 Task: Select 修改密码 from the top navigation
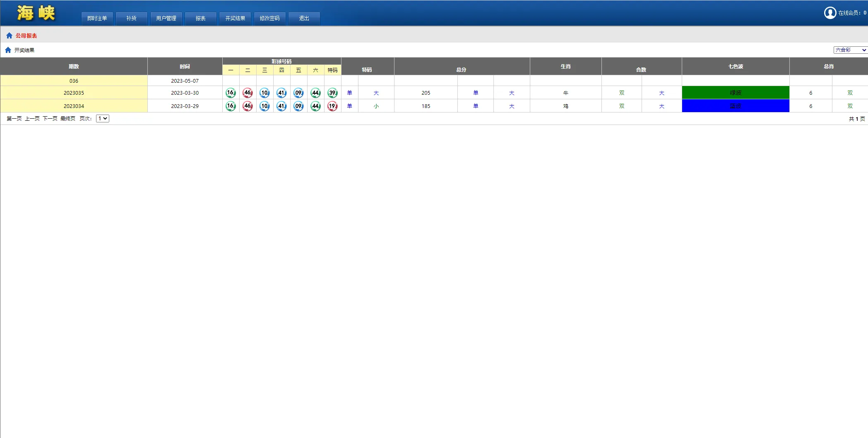pyautogui.click(x=269, y=19)
